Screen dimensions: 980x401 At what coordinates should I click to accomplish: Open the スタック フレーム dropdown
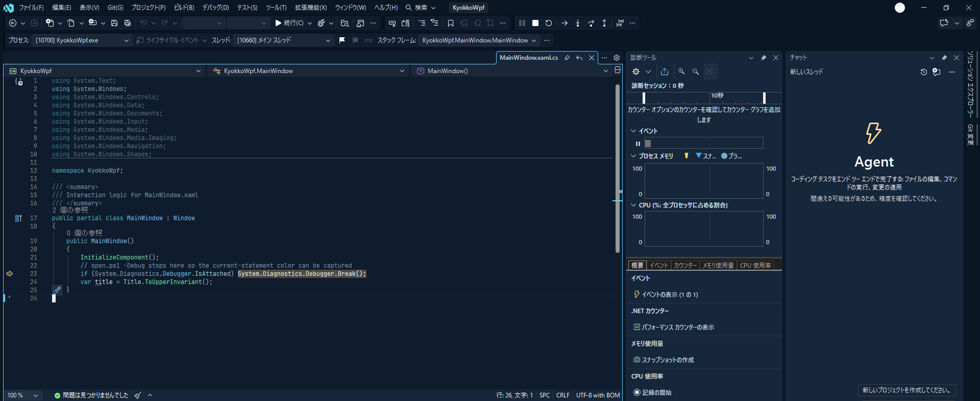coord(479,40)
